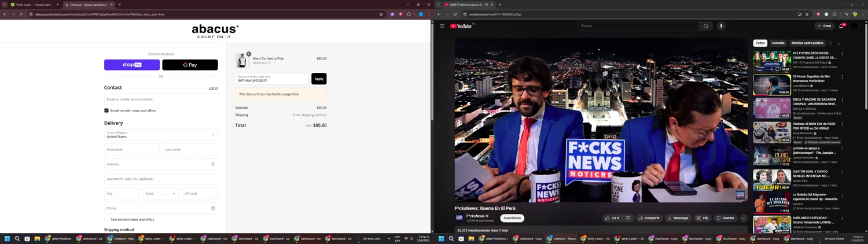
Task: Click the address search magnifier icon
Action: pyautogui.click(x=213, y=164)
